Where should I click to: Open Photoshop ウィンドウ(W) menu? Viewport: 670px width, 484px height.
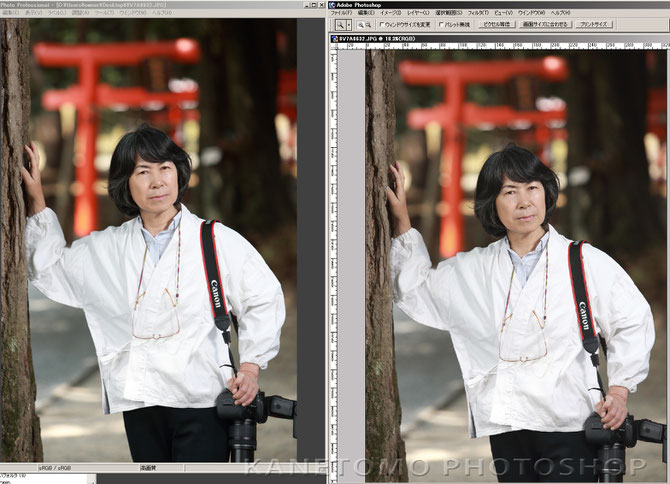[532, 13]
